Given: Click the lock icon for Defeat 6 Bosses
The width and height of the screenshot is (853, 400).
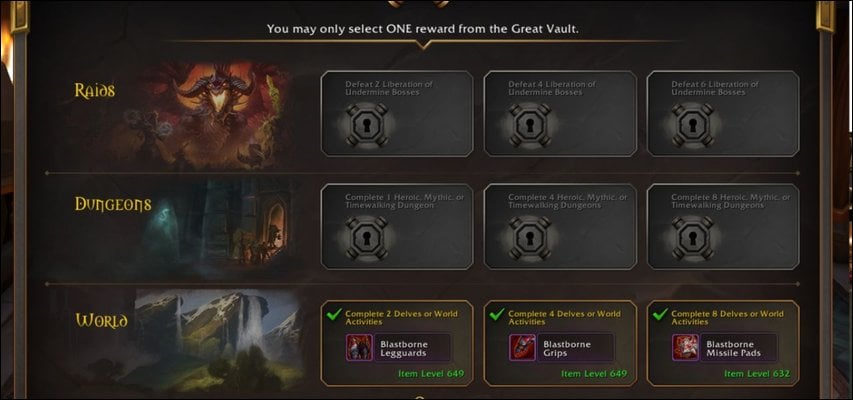Looking at the screenshot, I should [x=693, y=125].
